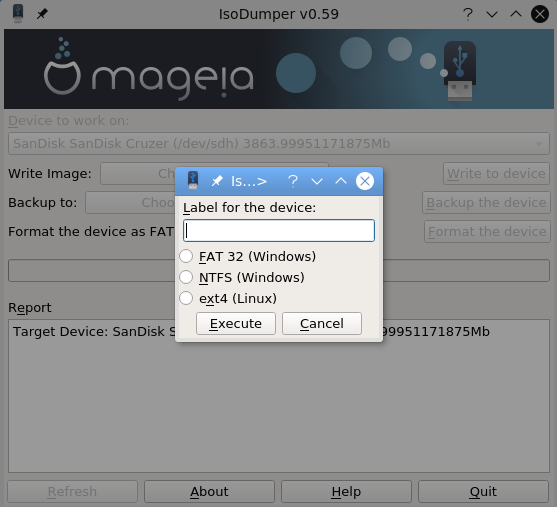Click the dialog's minimize chevron
This screenshot has height=507, width=557.
(x=317, y=181)
